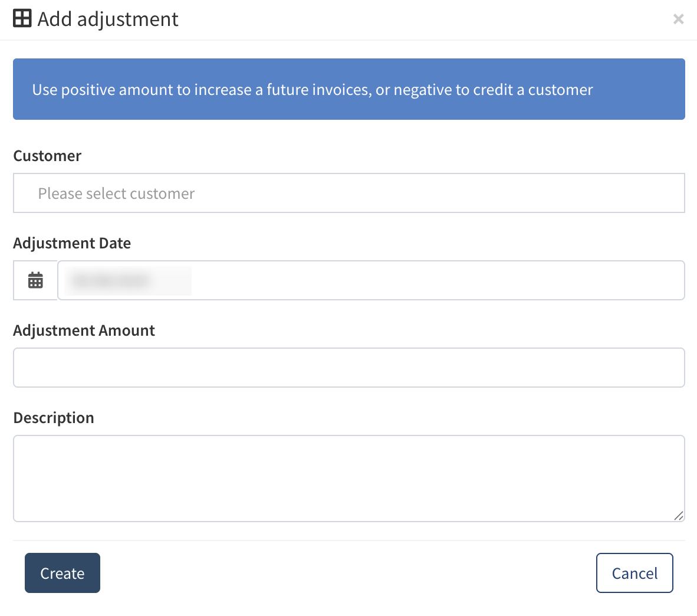This screenshot has height=616, width=697.
Task: Click inside the Description text area
Action: pos(348,478)
